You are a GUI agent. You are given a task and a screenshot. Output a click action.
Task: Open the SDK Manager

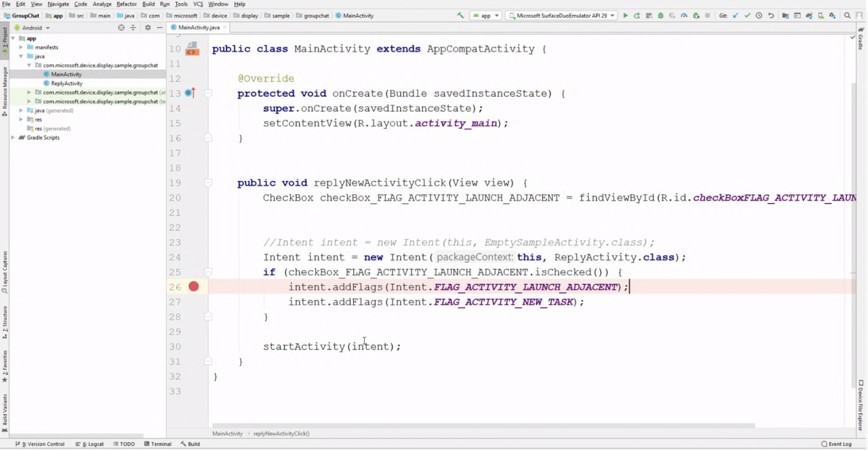click(832, 15)
